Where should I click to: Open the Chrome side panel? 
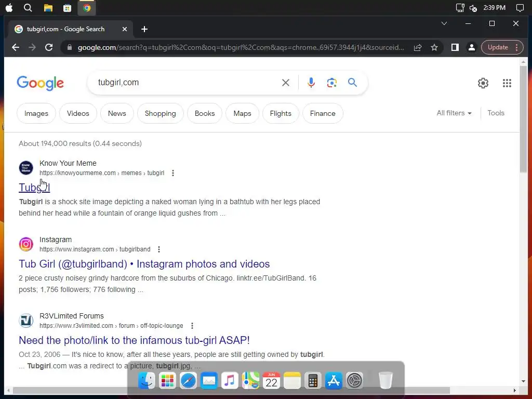click(x=455, y=47)
